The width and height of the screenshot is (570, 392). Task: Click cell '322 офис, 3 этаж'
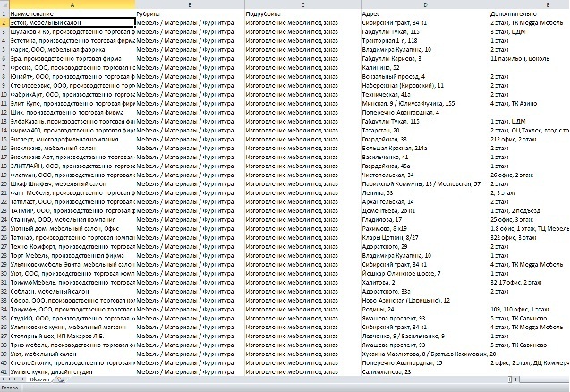(x=530, y=237)
